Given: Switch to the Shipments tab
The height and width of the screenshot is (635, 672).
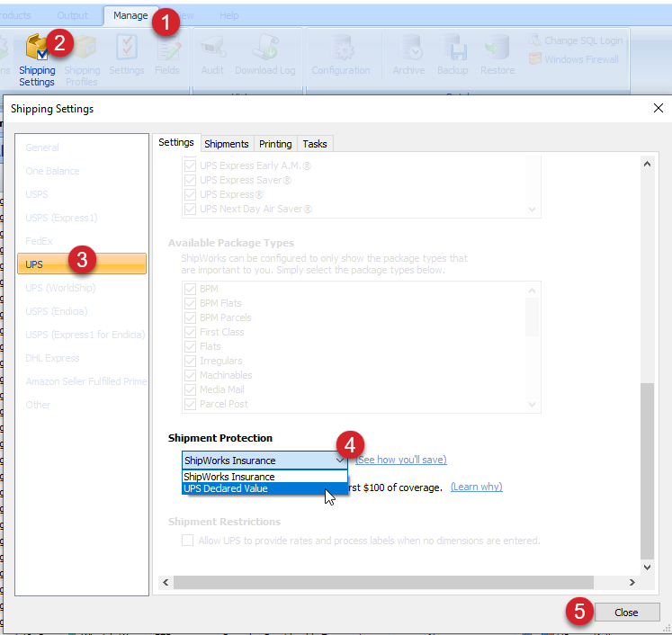Looking at the screenshot, I should point(227,144).
